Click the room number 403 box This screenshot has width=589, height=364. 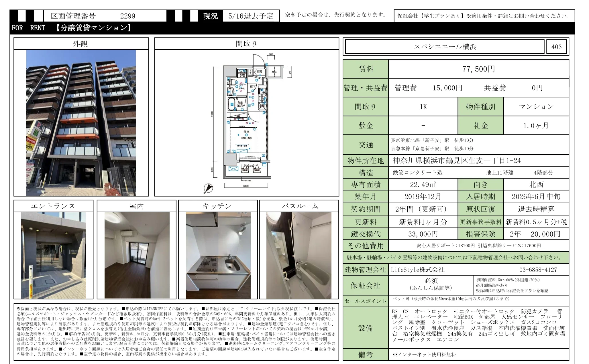coord(556,47)
